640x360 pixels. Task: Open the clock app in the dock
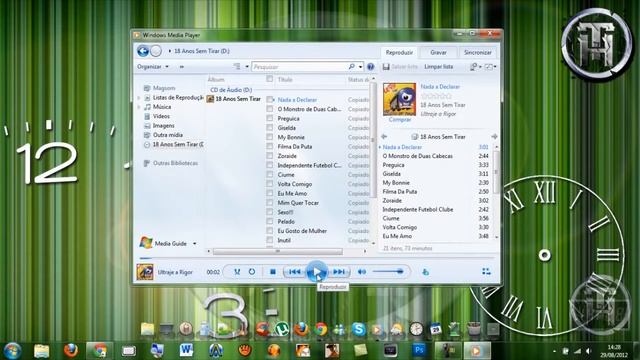click(416, 329)
